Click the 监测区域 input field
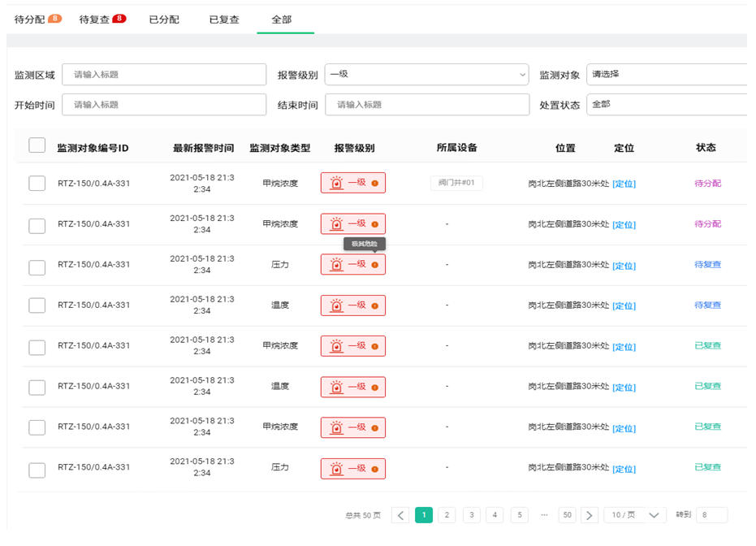The width and height of the screenshot is (756, 546). 164,75
